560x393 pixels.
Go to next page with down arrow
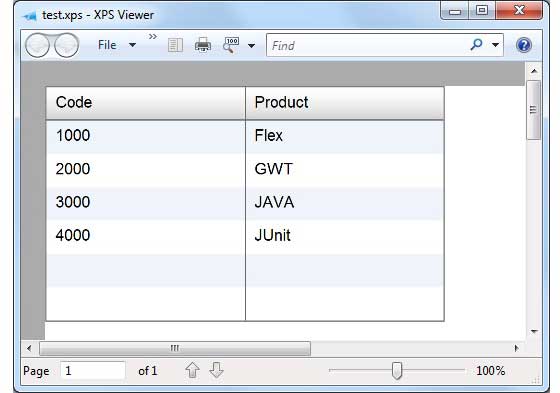coord(216,370)
